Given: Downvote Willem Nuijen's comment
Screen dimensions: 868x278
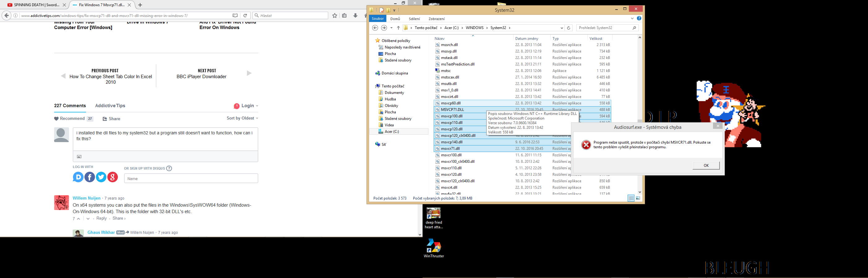Looking at the screenshot, I should [88, 219].
